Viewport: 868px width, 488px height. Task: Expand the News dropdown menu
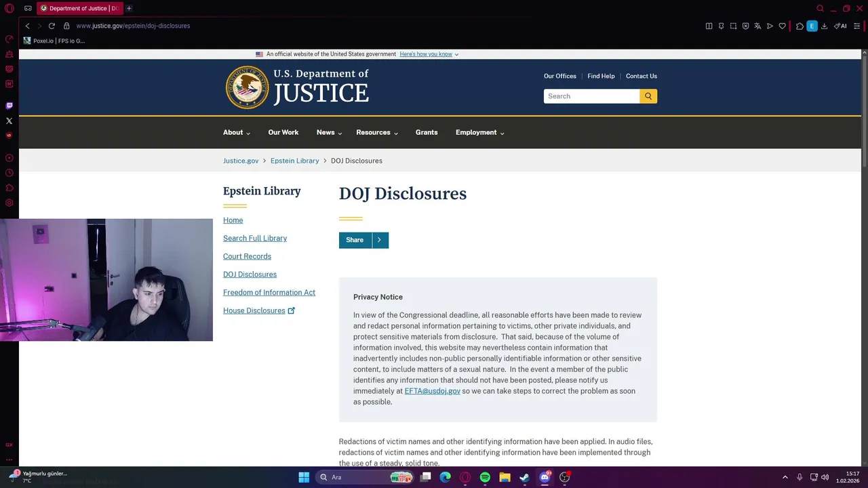(329, 132)
